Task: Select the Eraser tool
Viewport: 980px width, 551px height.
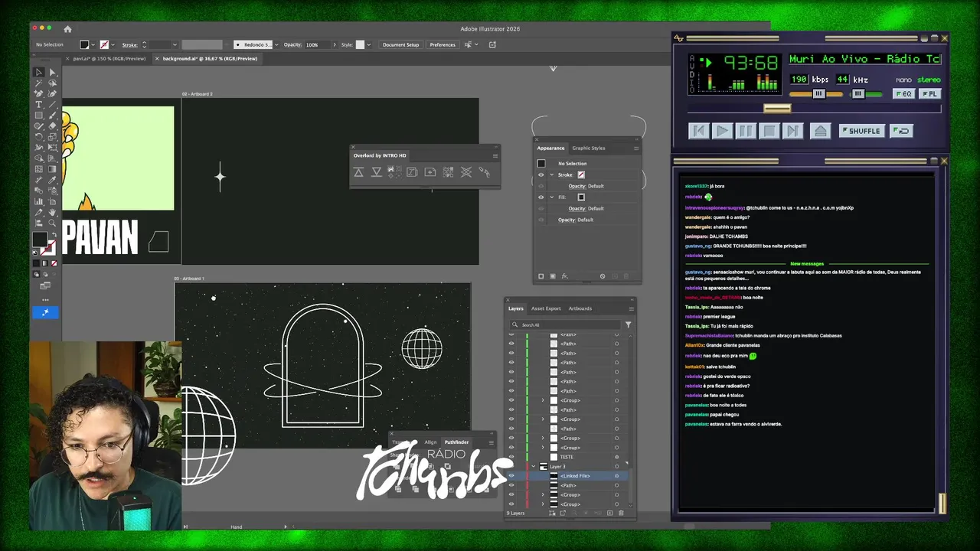Action: (x=52, y=126)
